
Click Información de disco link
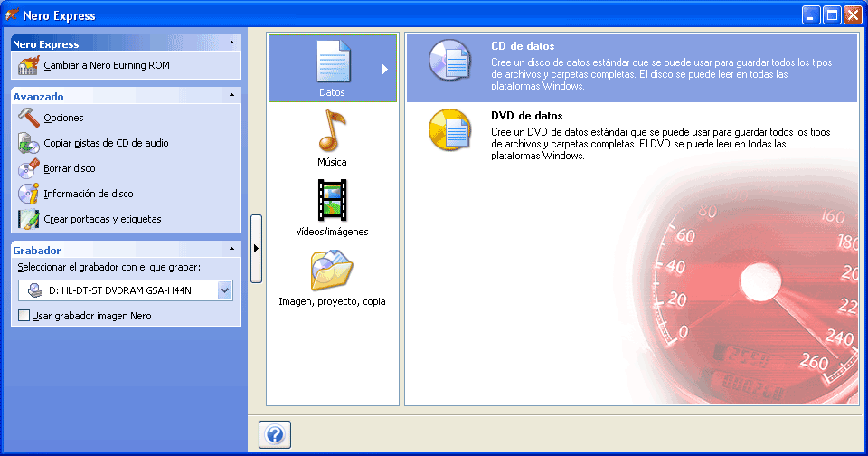pyautogui.click(x=88, y=194)
